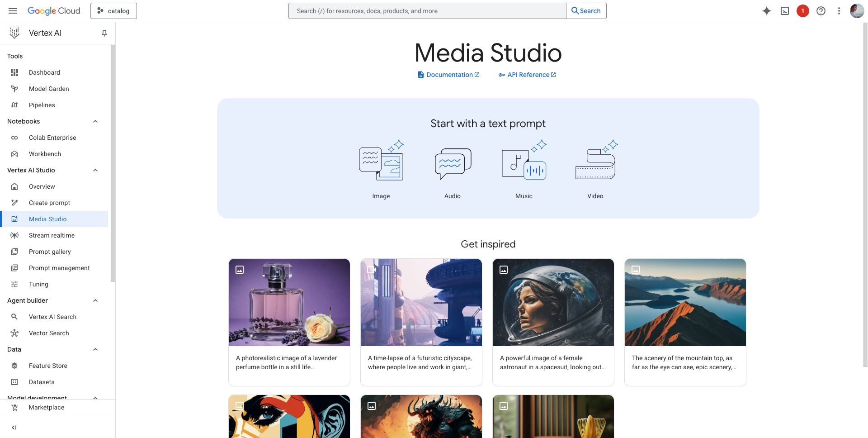Collapse the sidebar navigation panel
Image resolution: width=868 pixels, height=438 pixels.
[14, 427]
